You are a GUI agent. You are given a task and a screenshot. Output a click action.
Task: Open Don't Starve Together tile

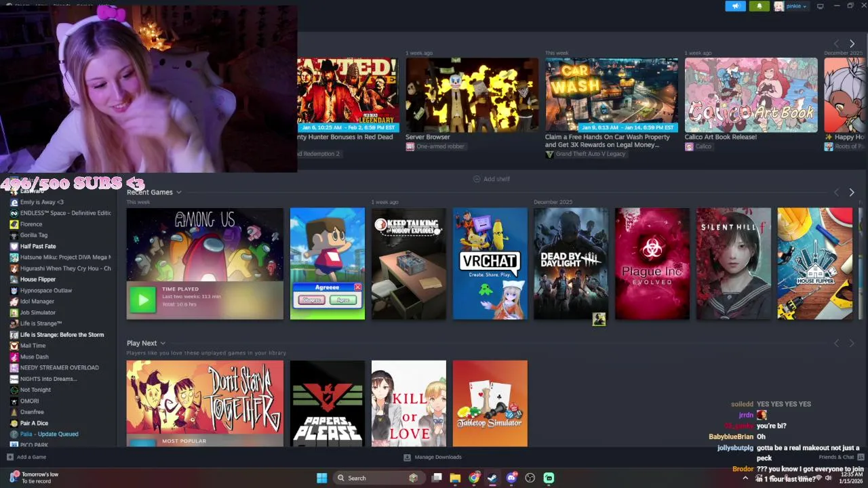tap(205, 403)
